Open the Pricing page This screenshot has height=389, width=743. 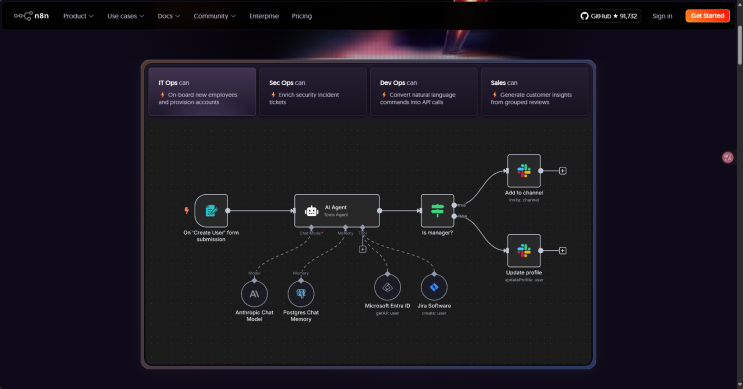pos(301,16)
